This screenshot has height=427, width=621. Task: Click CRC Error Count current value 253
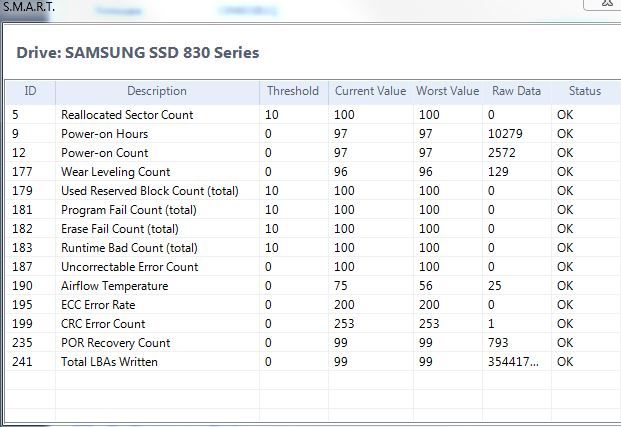[x=344, y=324]
